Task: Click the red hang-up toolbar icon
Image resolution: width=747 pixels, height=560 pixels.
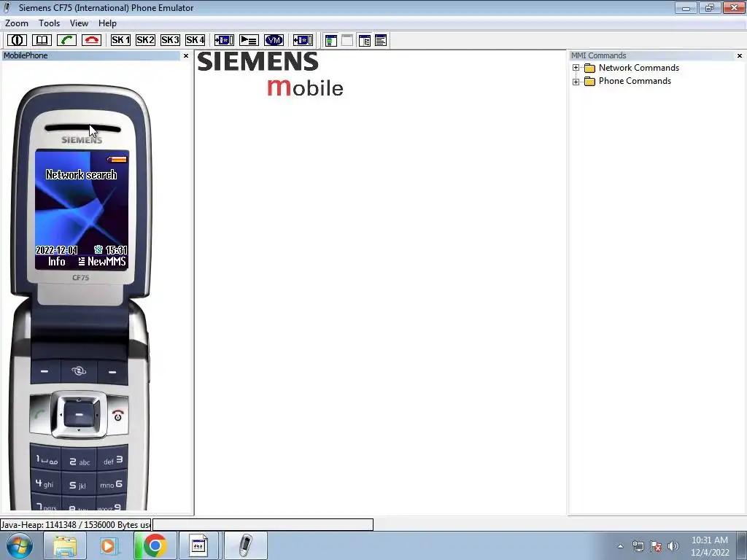Action: (91, 41)
